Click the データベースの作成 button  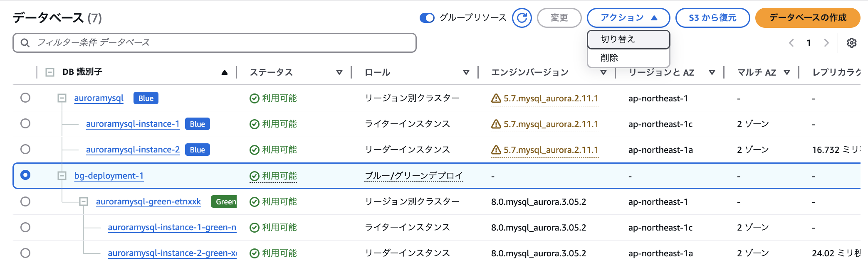coord(807,18)
